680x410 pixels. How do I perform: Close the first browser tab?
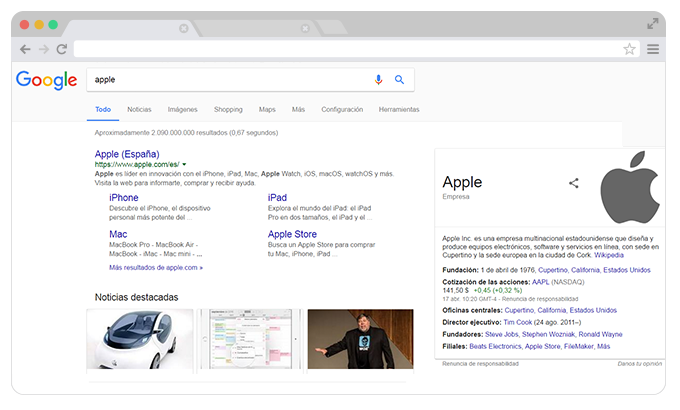coord(184,28)
